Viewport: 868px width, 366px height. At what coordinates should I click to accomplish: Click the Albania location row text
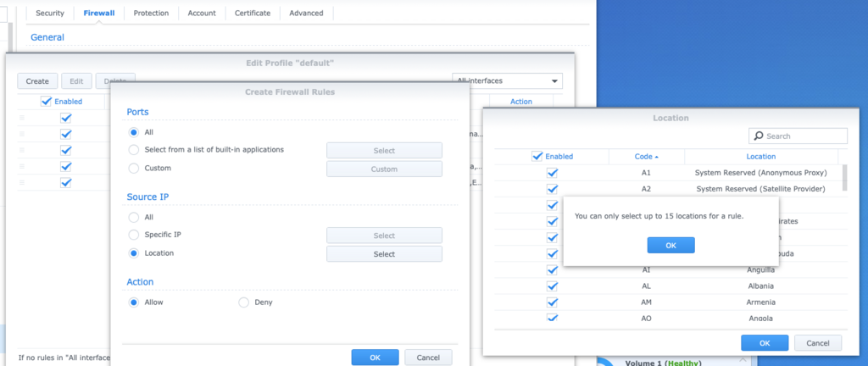pos(760,286)
